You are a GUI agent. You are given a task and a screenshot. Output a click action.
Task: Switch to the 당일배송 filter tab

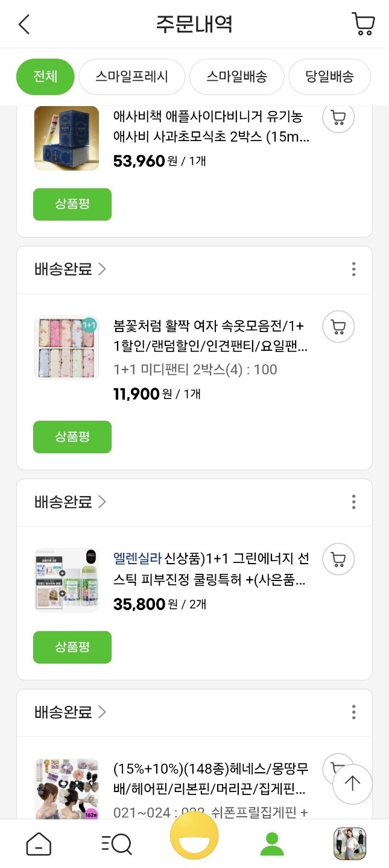tap(329, 77)
